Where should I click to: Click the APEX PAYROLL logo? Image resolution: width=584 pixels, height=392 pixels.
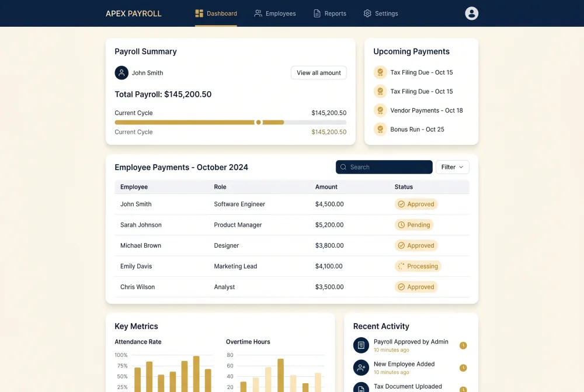coord(133,13)
